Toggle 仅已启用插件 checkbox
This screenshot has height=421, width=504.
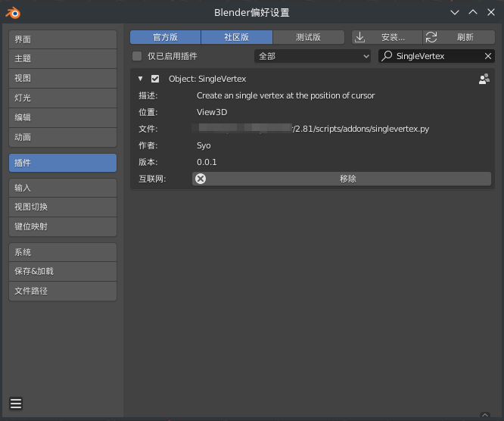[137, 56]
